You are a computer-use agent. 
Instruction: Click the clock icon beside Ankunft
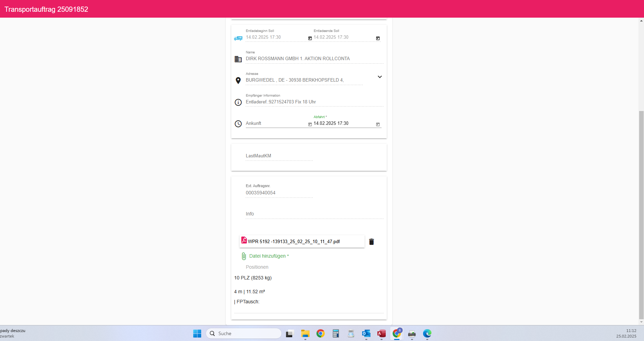(x=238, y=124)
